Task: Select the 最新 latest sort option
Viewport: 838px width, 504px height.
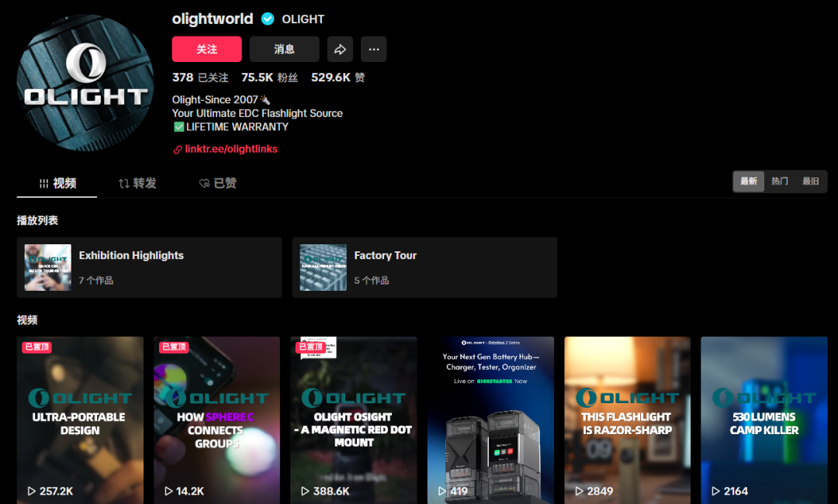Action: (748, 181)
